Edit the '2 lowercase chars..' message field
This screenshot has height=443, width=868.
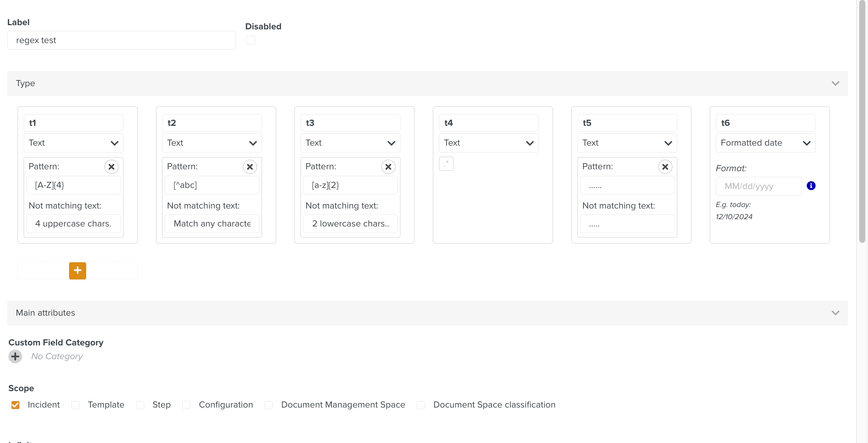[x=350, y=224]
